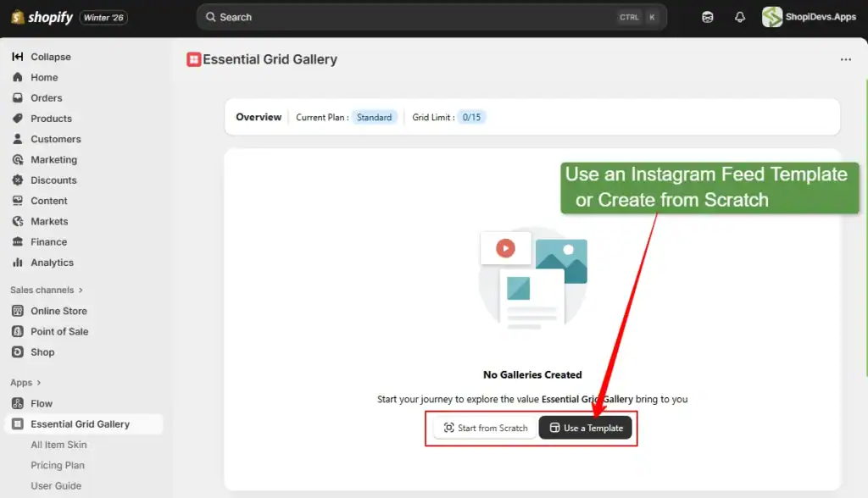Open the three-dot menu next to Essential Grid Gallery
Image resolution: width=868 pixels, height=498 pixels.
tap(845, 59)
